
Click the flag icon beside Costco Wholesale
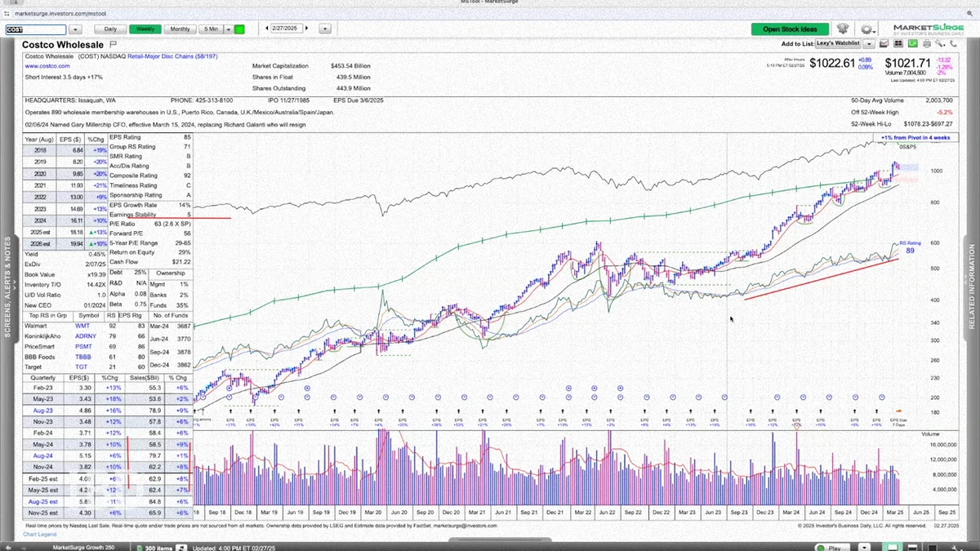(x=114, y=45)
